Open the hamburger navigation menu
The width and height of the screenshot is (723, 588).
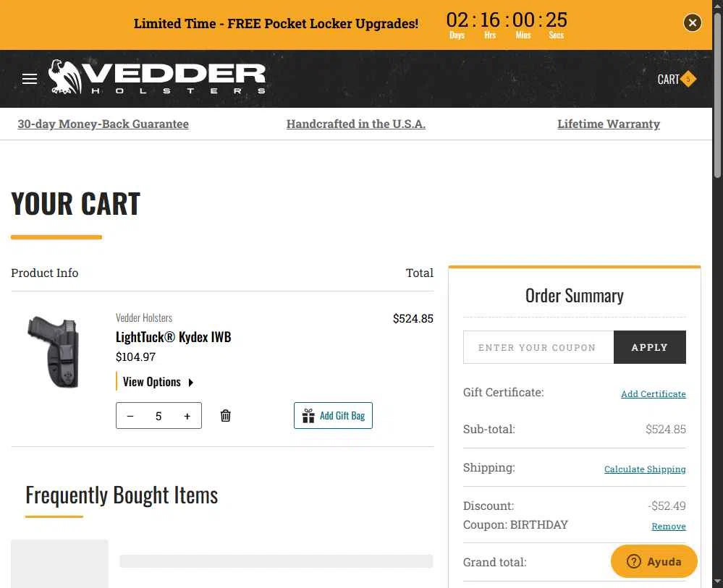[30, 79]
